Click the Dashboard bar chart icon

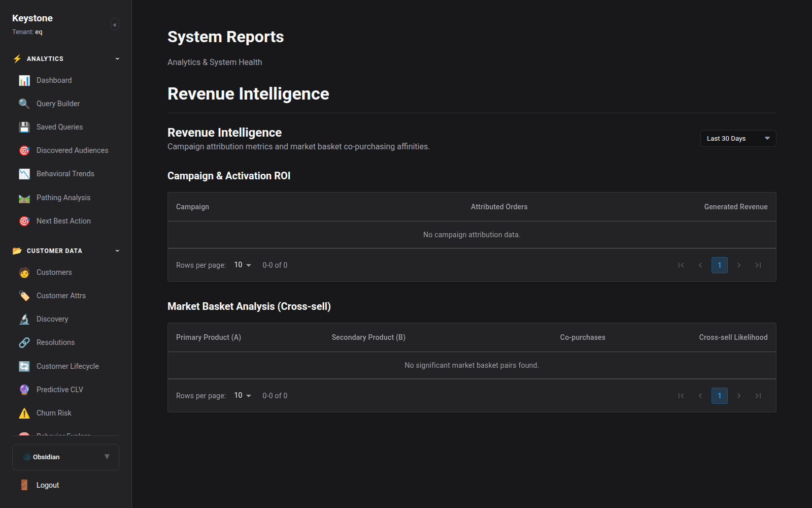[x=24, y=80]
